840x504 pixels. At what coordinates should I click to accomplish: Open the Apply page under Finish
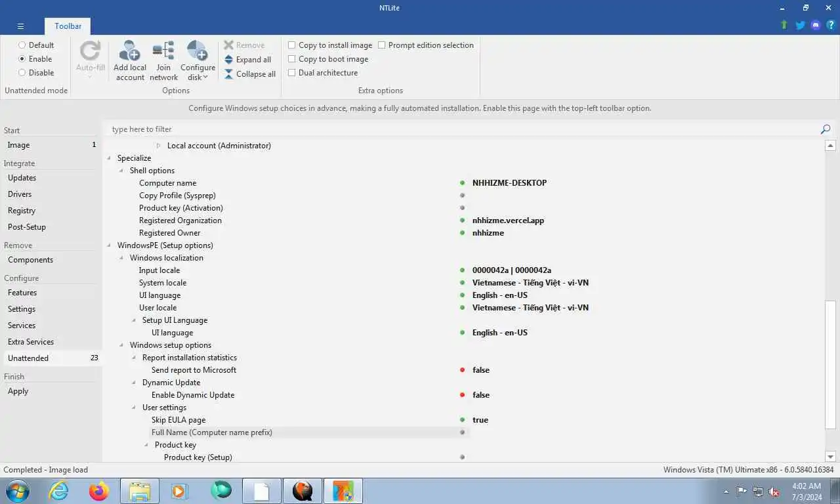click(x=51, y=391)
